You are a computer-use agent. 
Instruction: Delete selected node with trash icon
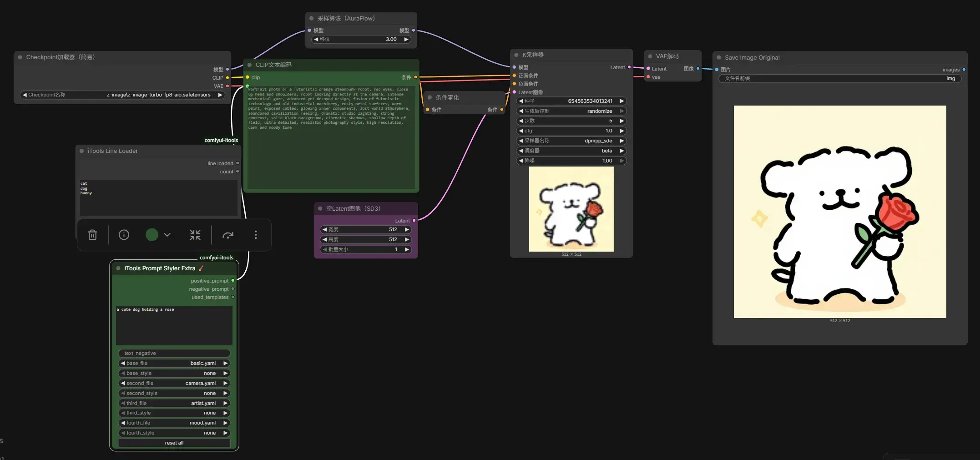(92, 235)
